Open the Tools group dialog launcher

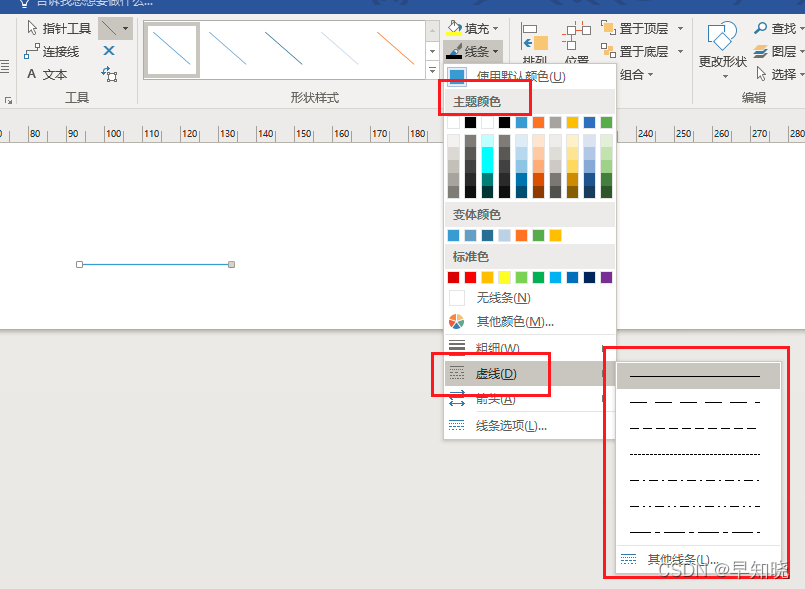pos(9,101)
